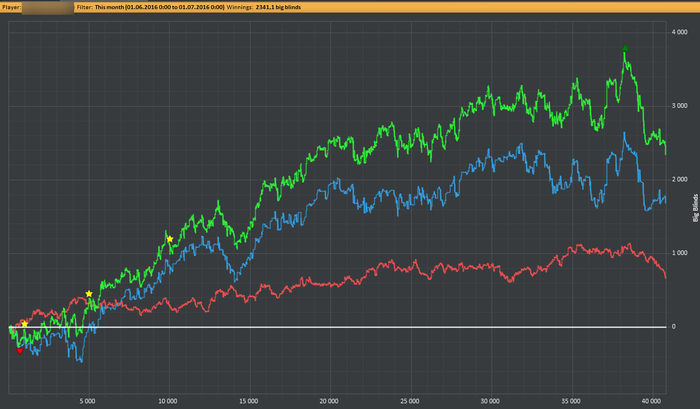Click the 'Filter:' label in header

[x=84, y=7]
